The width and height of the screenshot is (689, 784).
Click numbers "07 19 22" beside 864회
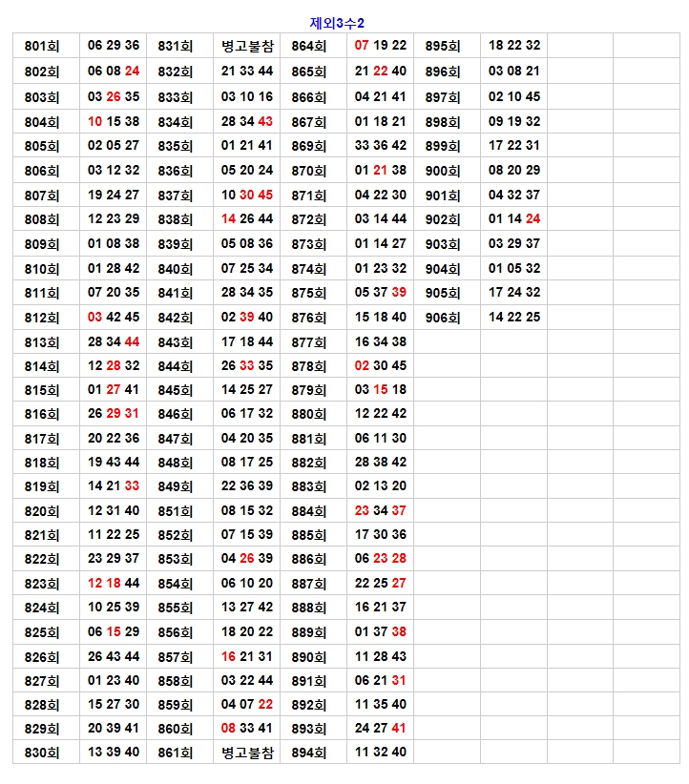380,46
